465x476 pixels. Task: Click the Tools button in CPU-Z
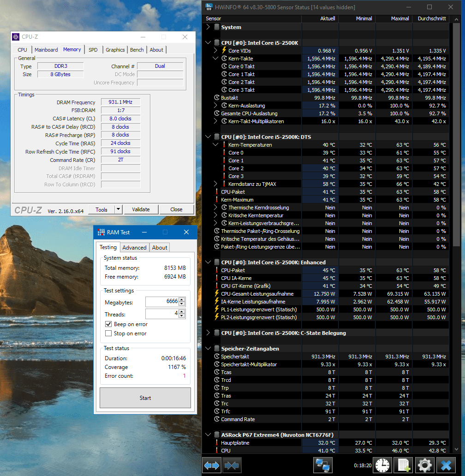coord(101,209)
